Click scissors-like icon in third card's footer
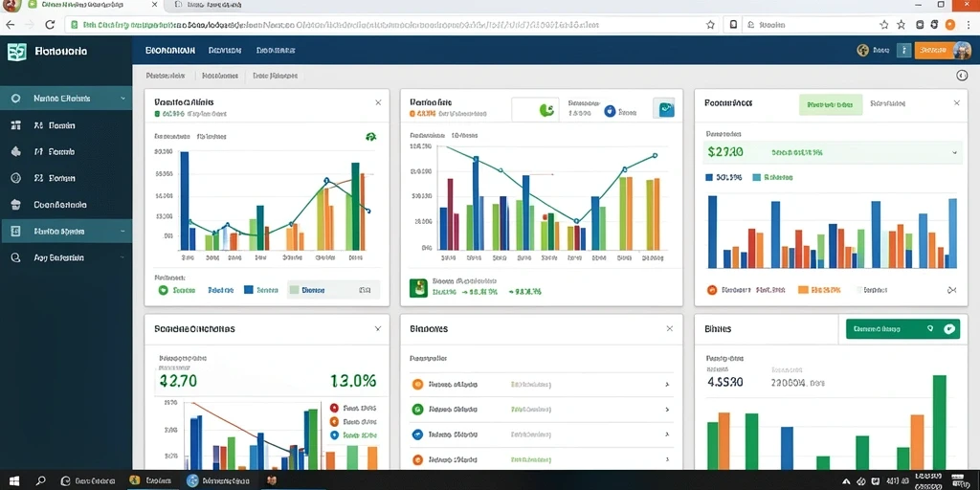The height and width of the screenshot is (490, 980). [x=952, y=290]
